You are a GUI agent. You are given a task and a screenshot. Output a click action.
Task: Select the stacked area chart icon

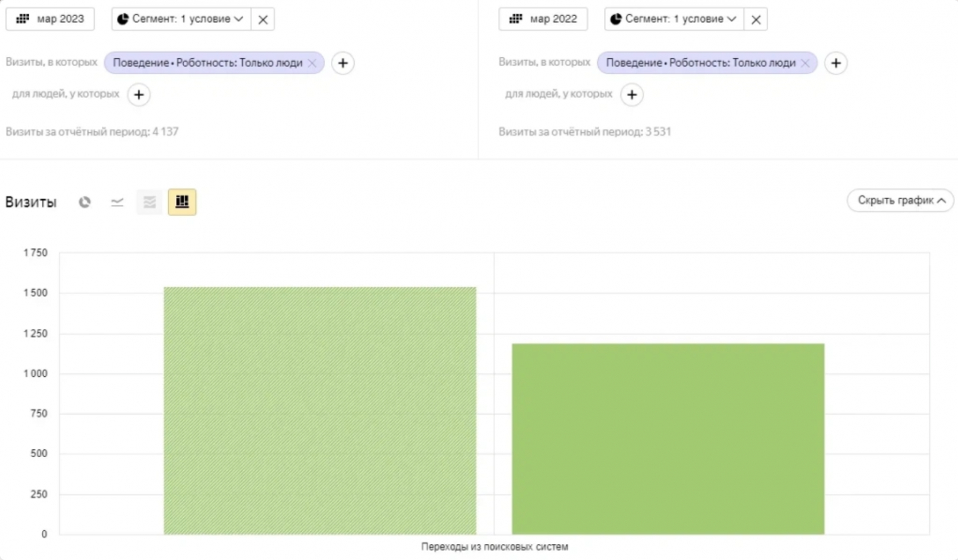click(x=149, y=202)
